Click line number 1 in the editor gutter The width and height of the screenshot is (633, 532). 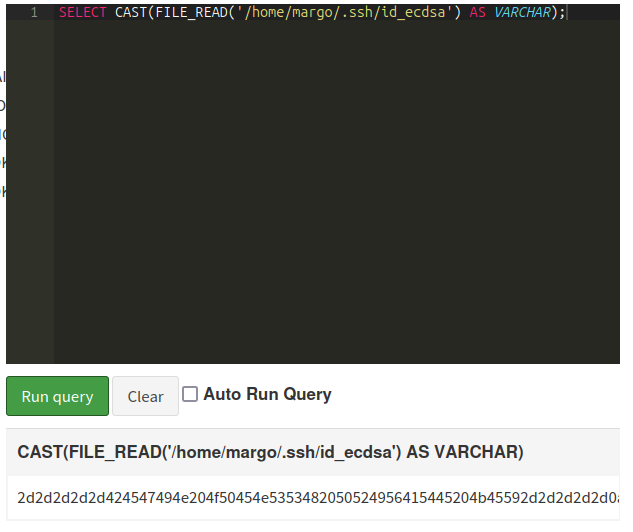tap(34, 13)
